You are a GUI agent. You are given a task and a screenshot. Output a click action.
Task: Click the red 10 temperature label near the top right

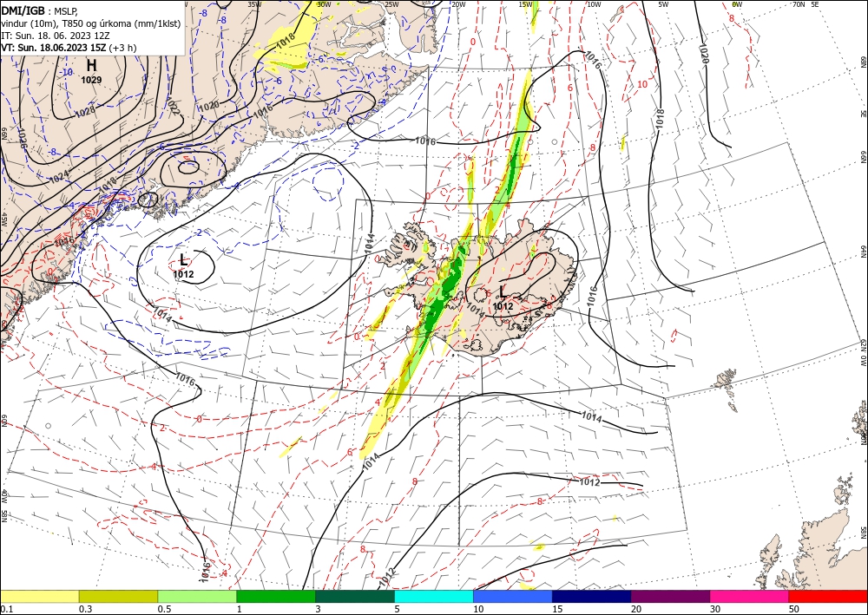pyautogui.click(x=642, y=84)
